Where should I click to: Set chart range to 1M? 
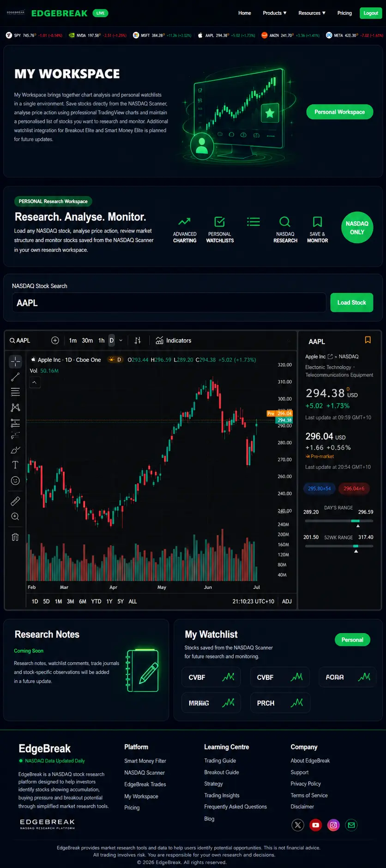pos(58,601)
